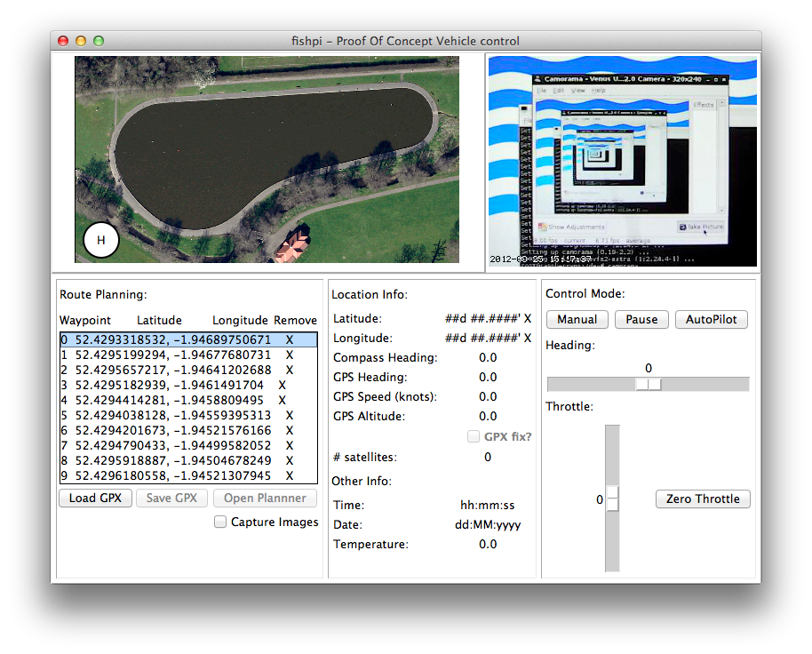Viewport: 812px width, 654px height.
Task: Switch to AutoPilot mode
Action: [711, 320]
